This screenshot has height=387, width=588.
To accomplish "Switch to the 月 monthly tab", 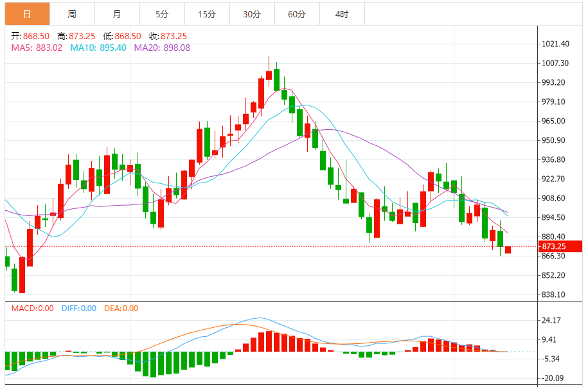I will 118,14.
